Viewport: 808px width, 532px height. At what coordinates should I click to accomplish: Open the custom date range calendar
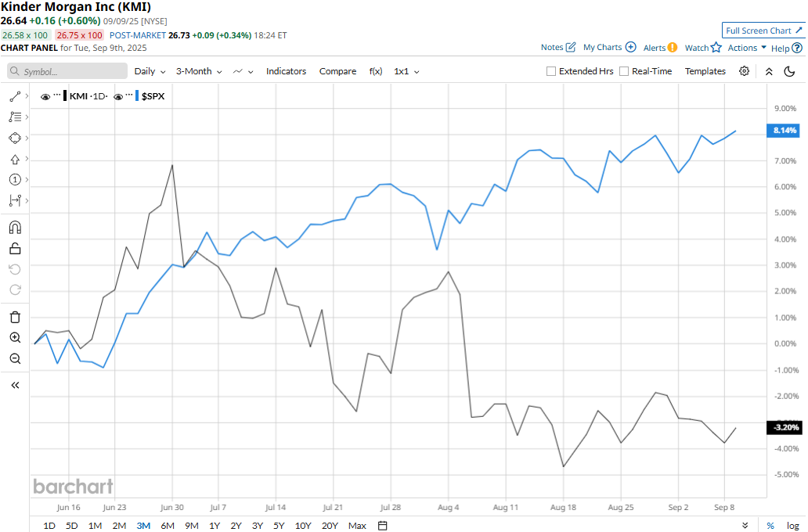pos(382,526)
